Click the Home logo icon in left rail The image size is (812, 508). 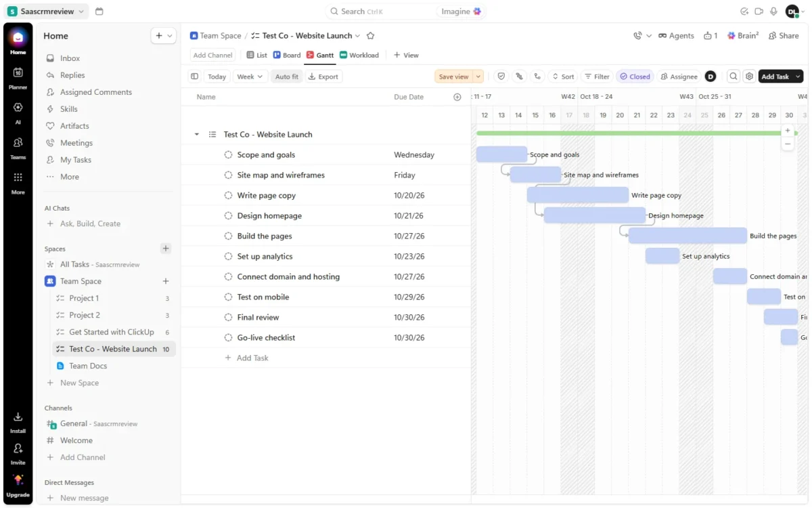pyautogui.click(x=18, y=38)
